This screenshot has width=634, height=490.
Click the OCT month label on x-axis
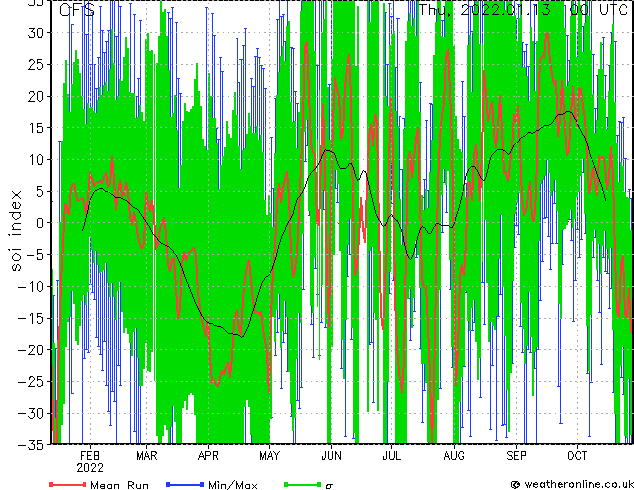[x=577, y=456]
